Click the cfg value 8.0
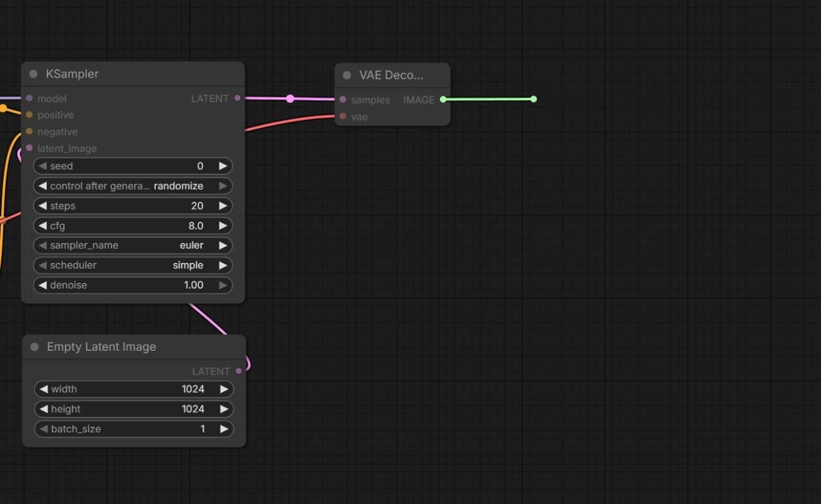Image resolution: width=821 pixels, height=504 pixels. coord(196,226)
